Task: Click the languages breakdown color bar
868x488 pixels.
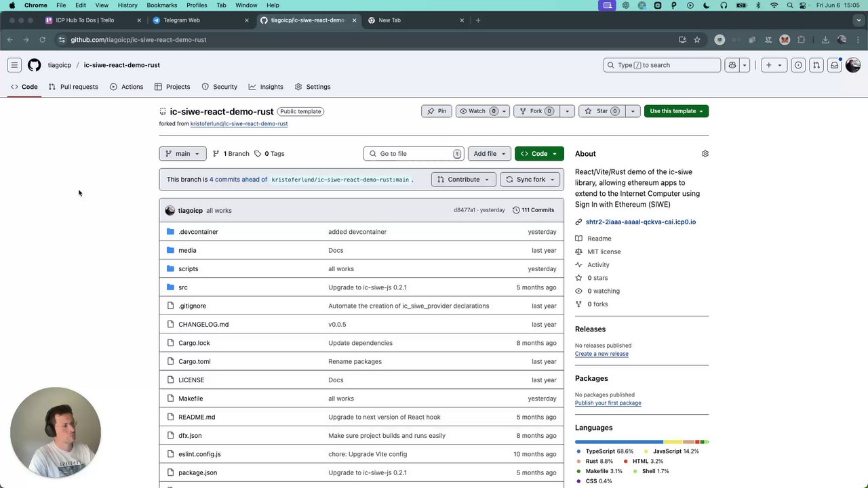Action: 642,442
